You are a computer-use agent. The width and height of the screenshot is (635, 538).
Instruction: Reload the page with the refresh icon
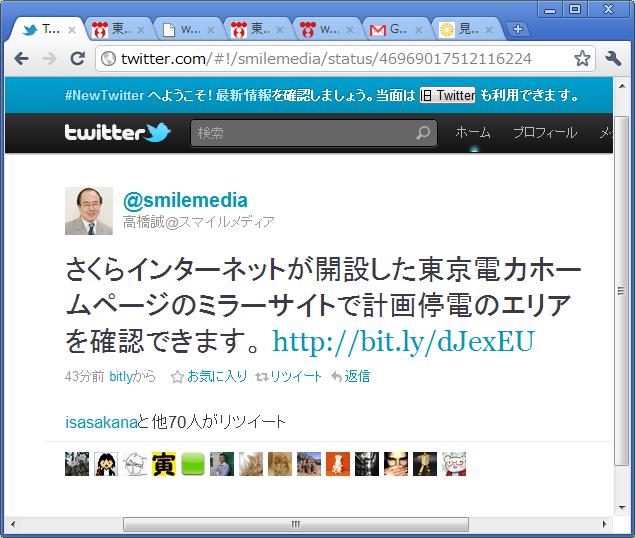click(77, 59)
